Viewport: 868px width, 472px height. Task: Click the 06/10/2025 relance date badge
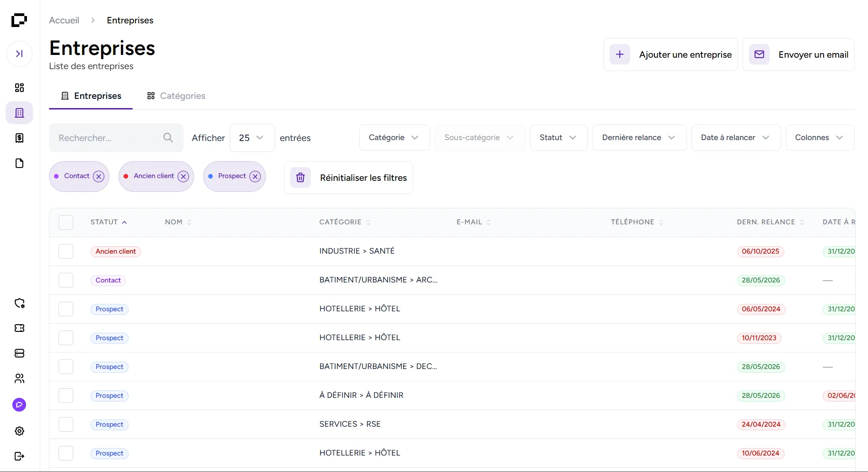[760, 251]
